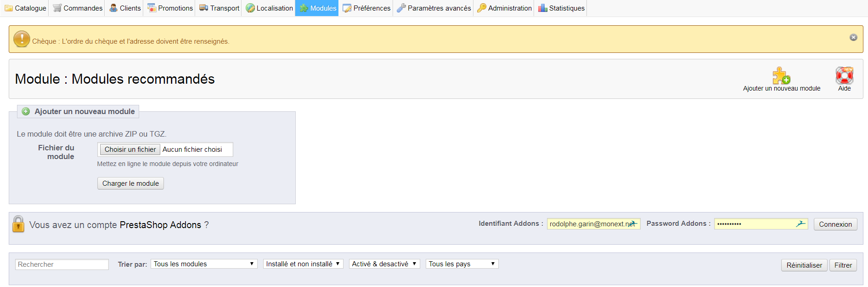Click the green plus icon in module panel header
The height and width of the screenshot is (287, 868).
[26, 111]
